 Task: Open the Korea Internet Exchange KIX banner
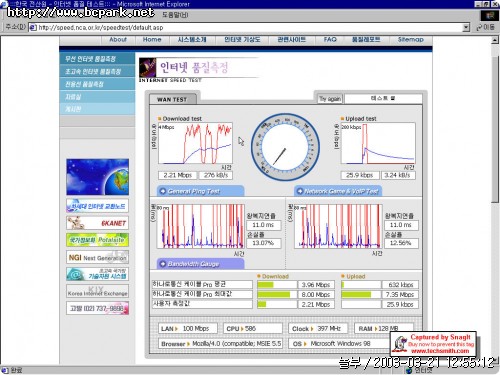point(97,291)
